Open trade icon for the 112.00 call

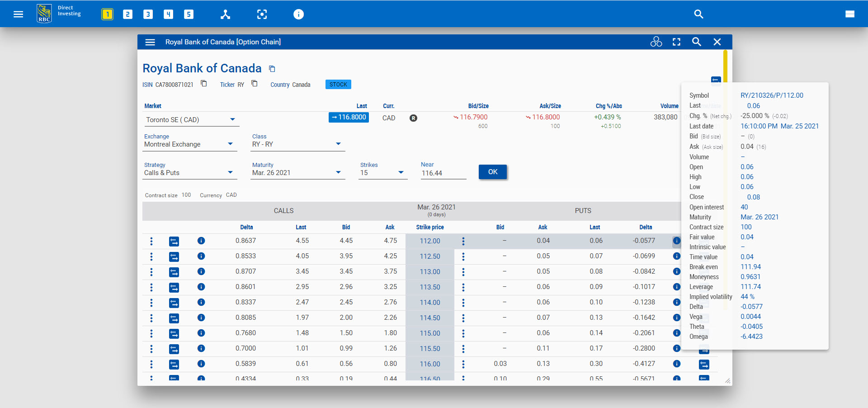click(174, 242)
